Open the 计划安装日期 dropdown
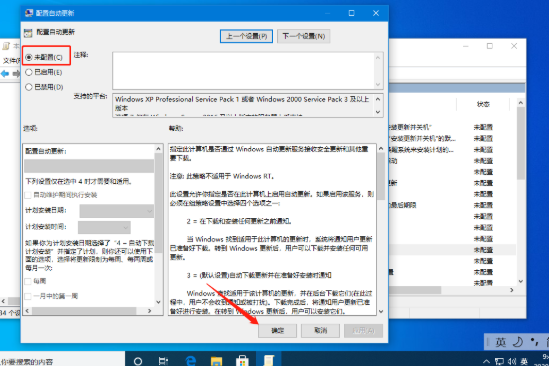Screen dimensions: 549x366 point(117,211)
